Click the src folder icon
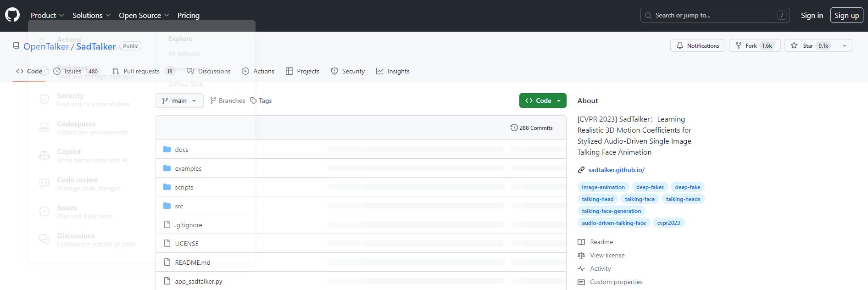The height and width of the screenshot is (290, 868). [167, 206]
